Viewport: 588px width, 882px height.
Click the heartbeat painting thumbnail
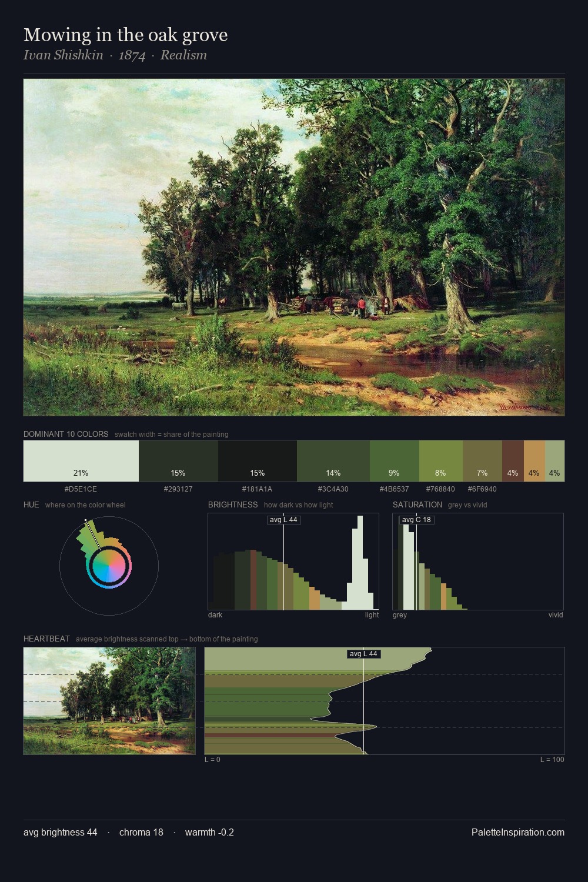click(x=109, y=701)
